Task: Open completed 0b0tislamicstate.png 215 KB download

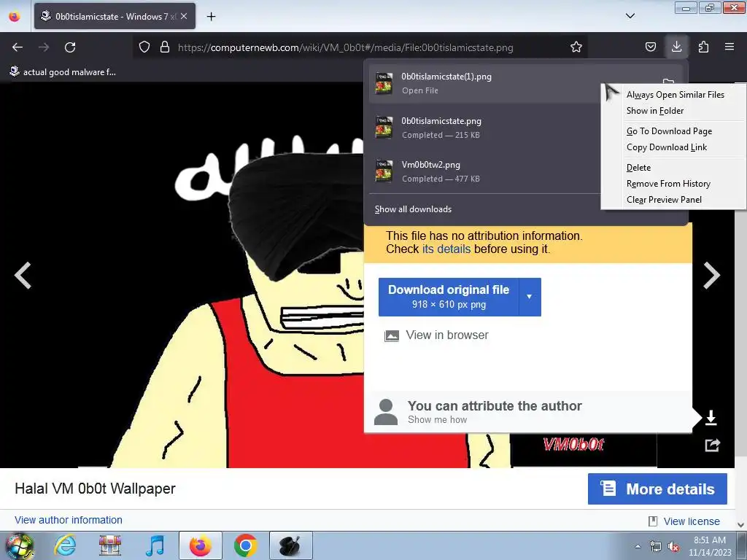Action: 484,128
